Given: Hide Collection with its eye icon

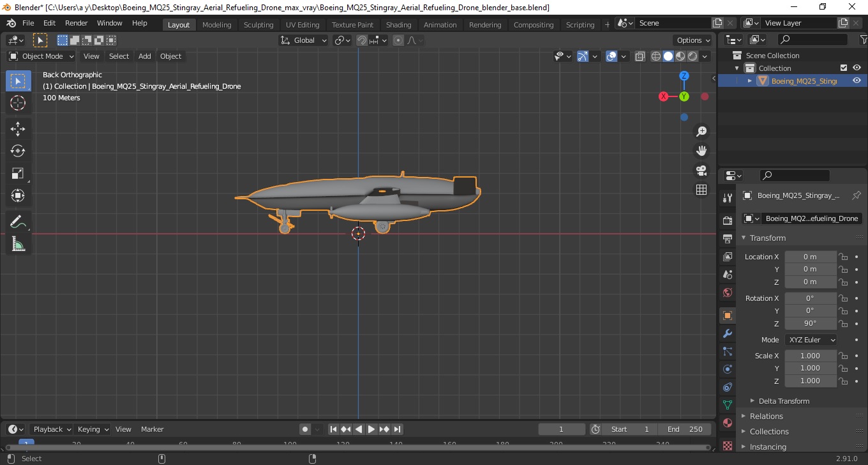Looking at the screenshot, I should (x=857, y=68).
